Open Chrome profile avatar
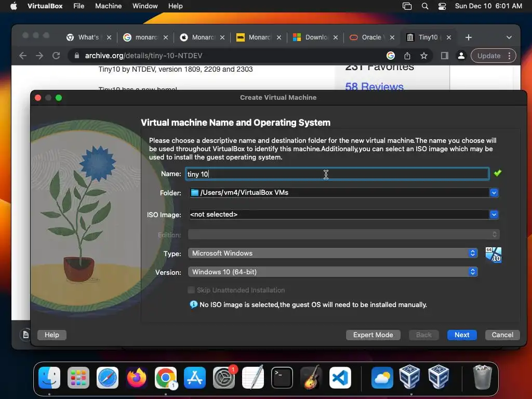532x399 pixels. [461, 56]
